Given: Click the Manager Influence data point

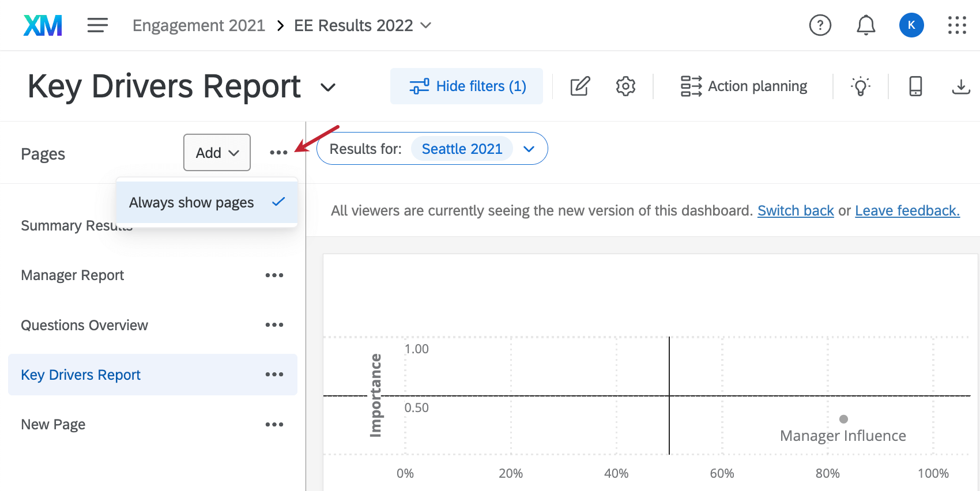Looking at the screenshot, I should click(843, 419).
